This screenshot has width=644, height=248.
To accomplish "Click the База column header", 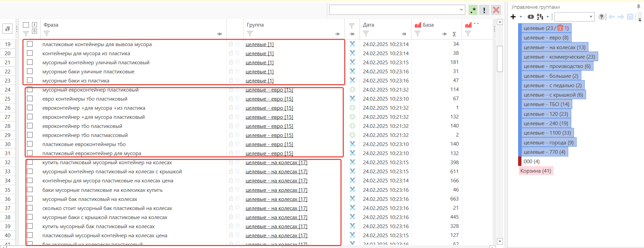I will pyautogui.click(x=428, y=25).
